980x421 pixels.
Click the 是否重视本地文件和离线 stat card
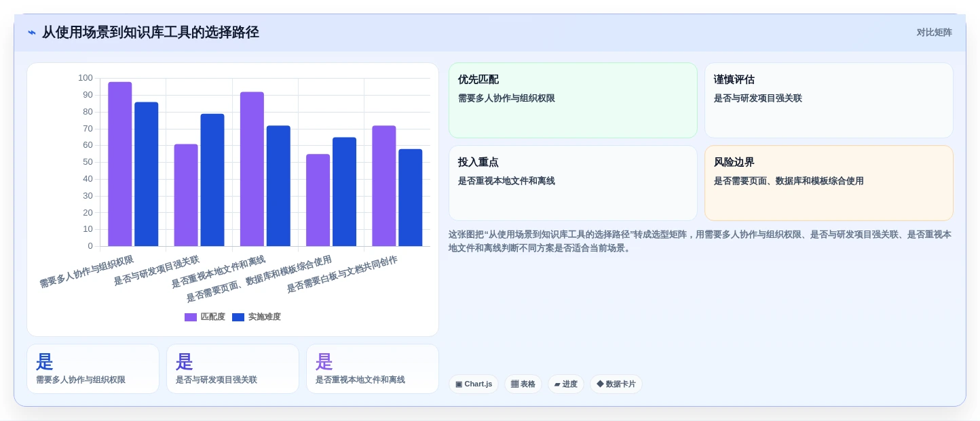(373, 369)
